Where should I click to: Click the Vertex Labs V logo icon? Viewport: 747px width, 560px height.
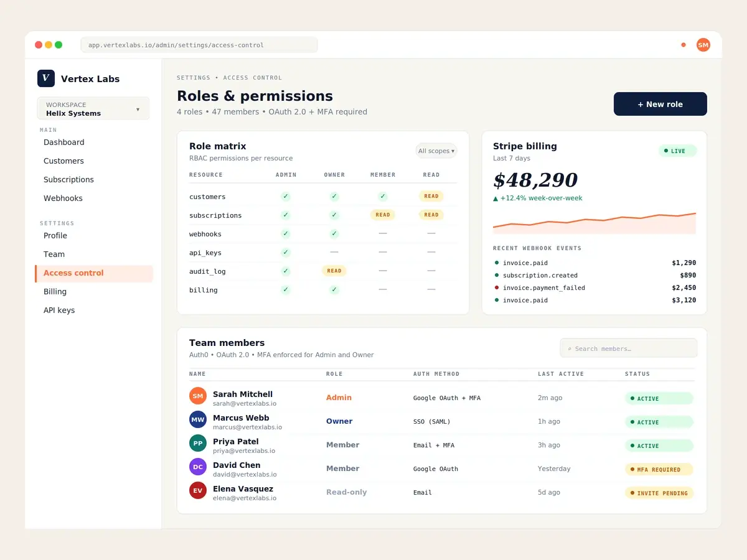[x=46, y=78]
